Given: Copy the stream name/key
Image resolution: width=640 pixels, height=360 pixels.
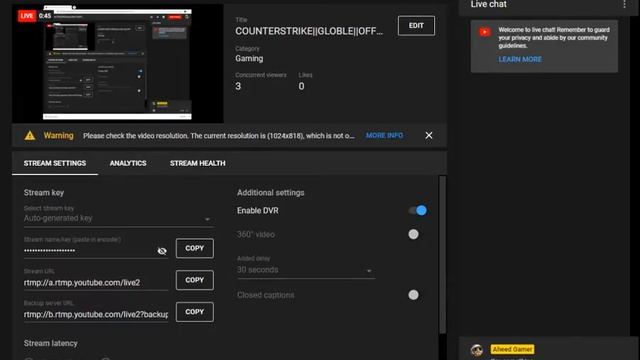Looking at the screenshot, I should click(195, 248).
